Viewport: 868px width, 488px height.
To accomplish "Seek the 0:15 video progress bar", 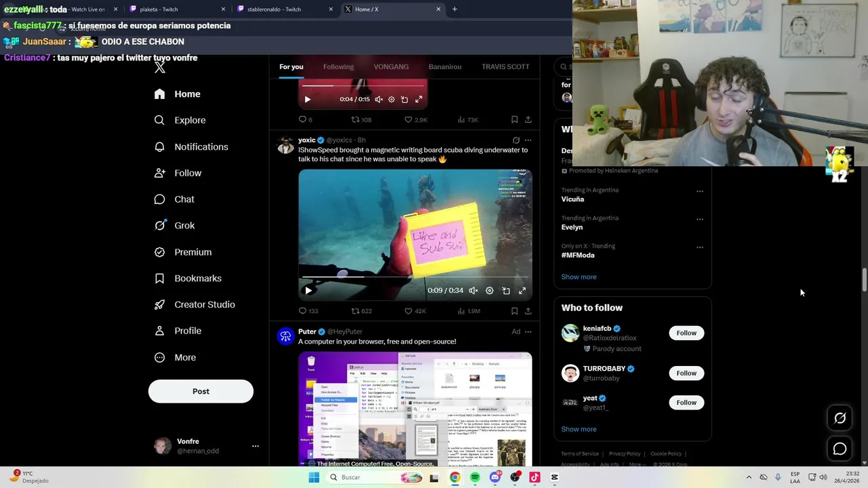I will tap(363, 86).
